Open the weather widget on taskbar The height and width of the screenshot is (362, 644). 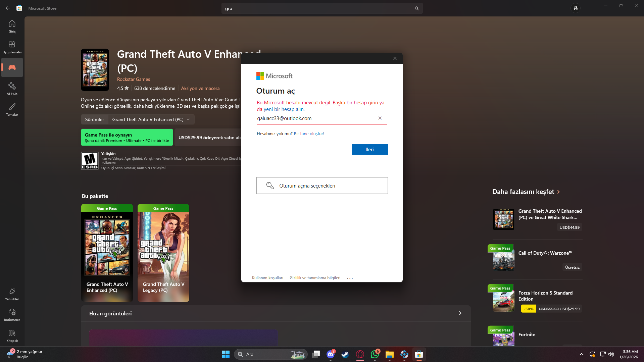pyautogui.click(x=24, y=354)
